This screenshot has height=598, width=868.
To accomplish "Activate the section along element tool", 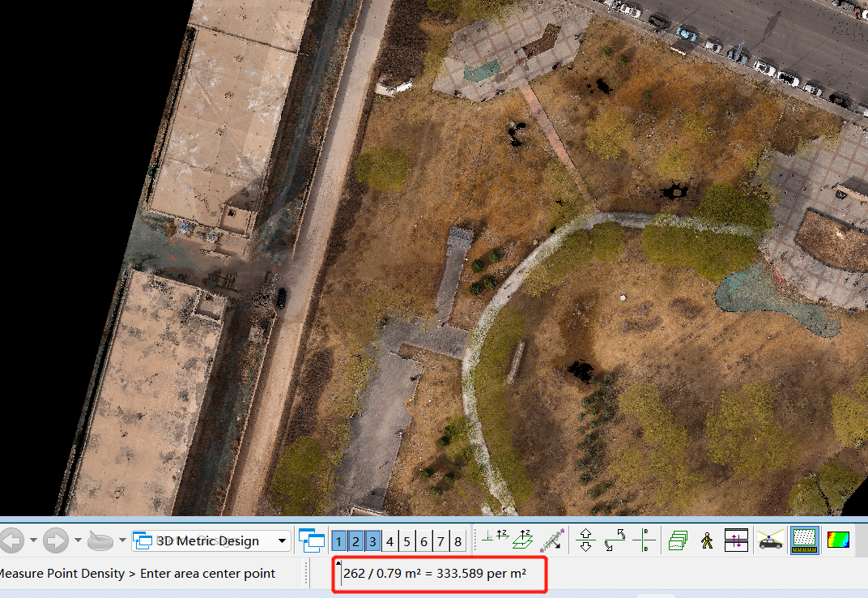I will [x=552, y=540].
